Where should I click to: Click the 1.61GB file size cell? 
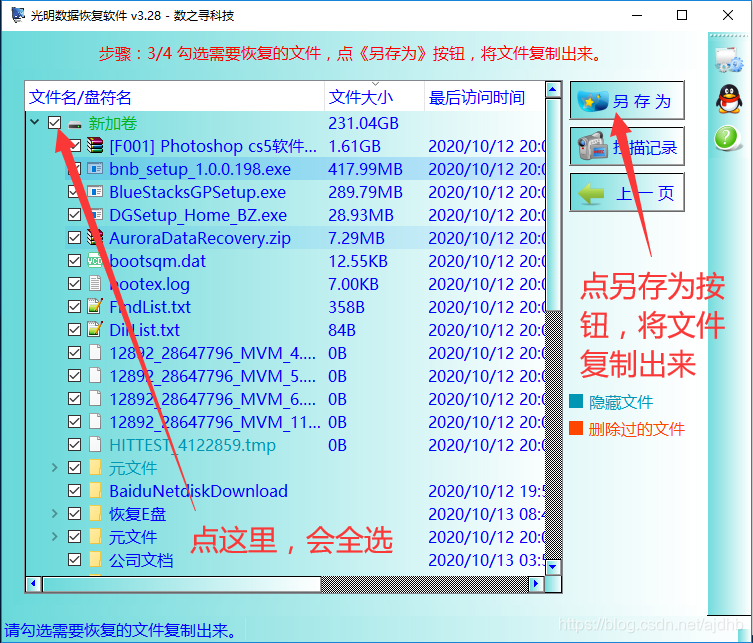tap(354, 146)
